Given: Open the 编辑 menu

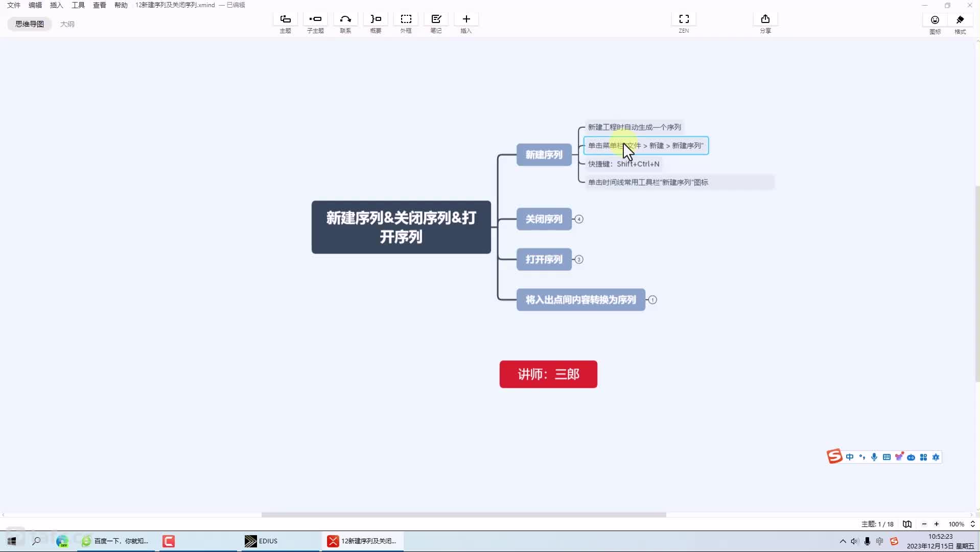Looking at the screenshot, I should tap(35, 5).
